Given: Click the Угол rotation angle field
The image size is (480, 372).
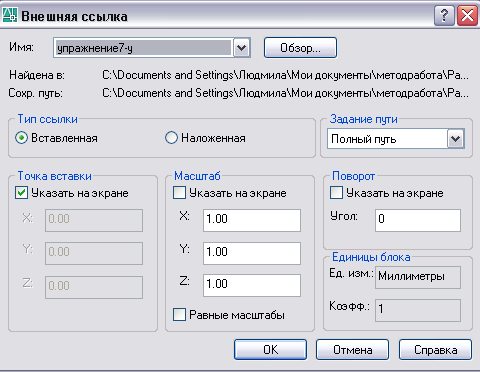Looking at the screenshot, I should click(418, 220).
